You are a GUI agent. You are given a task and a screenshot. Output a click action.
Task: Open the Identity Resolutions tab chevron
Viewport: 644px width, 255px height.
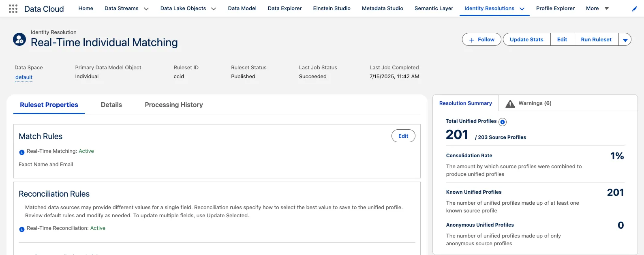click(522, 9)
